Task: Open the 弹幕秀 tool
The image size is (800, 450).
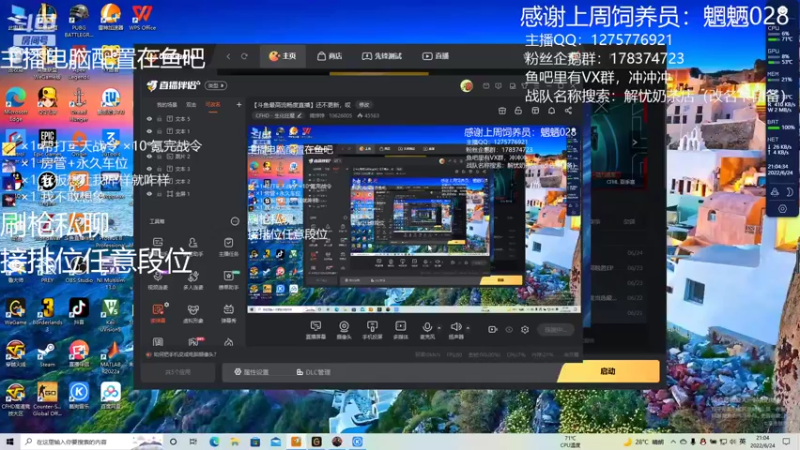Action: 228,313
